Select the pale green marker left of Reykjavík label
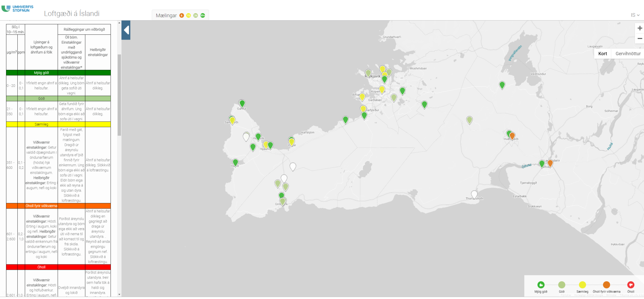644x299 pixels. [x=368, y=73]
